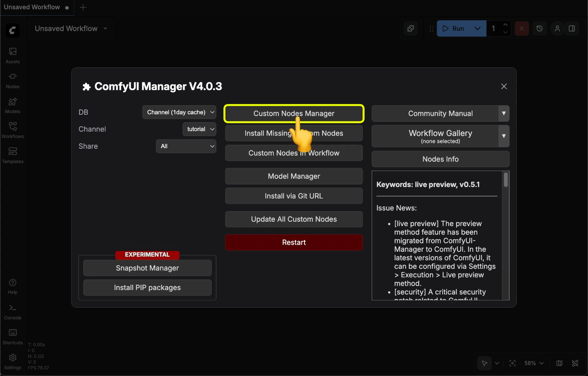Switch to the select cursor tool

pos(484,363)
